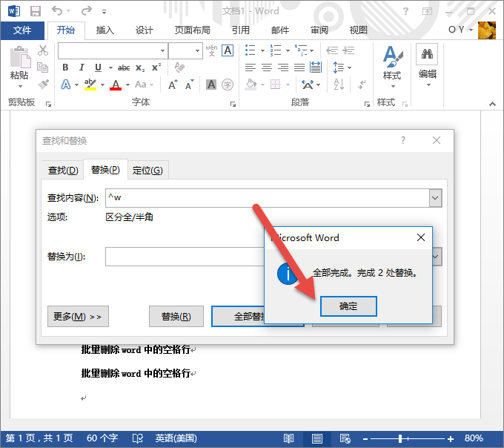Screen dimensions: 504x448
Task: Apply the red font color
Action: pos(116,85)
